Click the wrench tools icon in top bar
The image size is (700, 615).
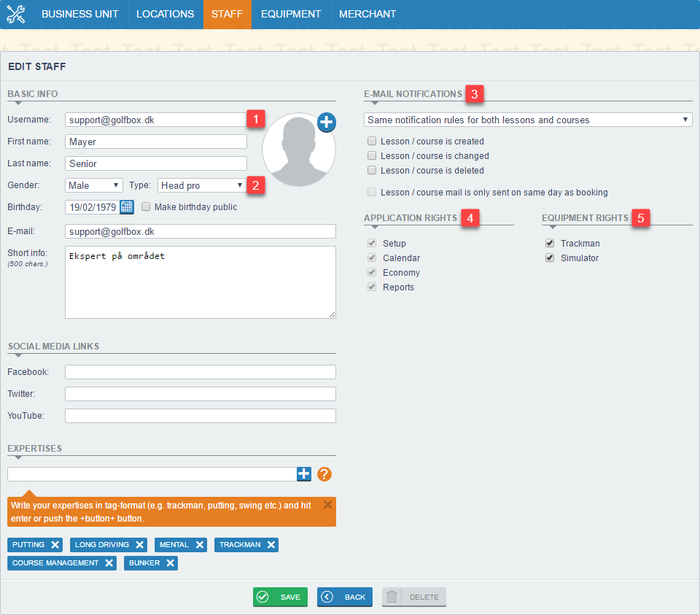coord(15,14)
